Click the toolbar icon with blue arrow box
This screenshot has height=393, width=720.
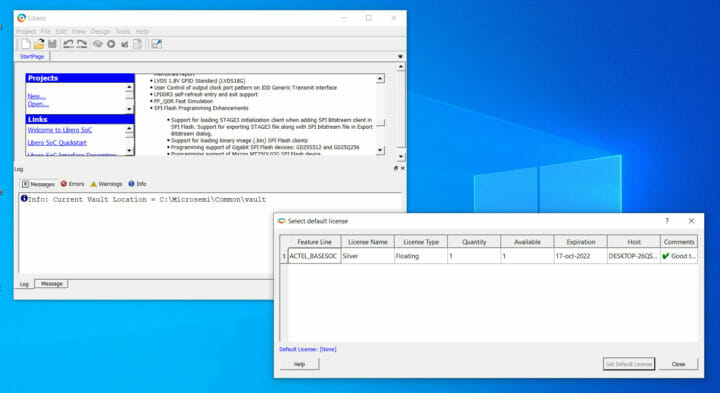(x=157, y=44)
